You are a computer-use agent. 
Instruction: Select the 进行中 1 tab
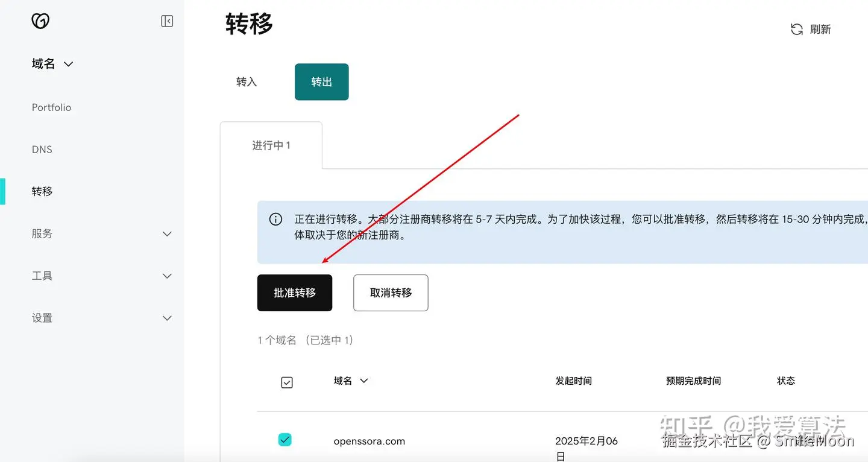pos(271,145)
